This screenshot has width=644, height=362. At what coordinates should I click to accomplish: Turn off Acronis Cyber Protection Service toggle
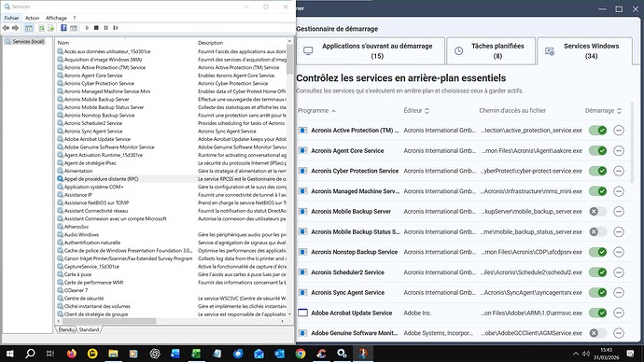pyautogui.click(x=597, y=171)
